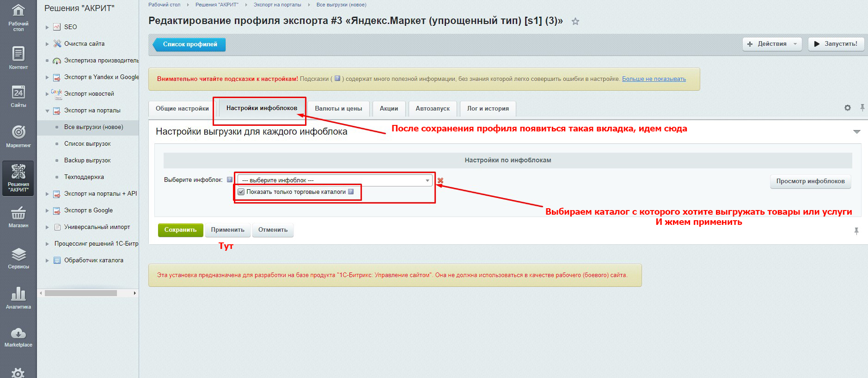868x378 pixels.
Task: Expand the Действия dropdown button
Action: click(771, 44)
